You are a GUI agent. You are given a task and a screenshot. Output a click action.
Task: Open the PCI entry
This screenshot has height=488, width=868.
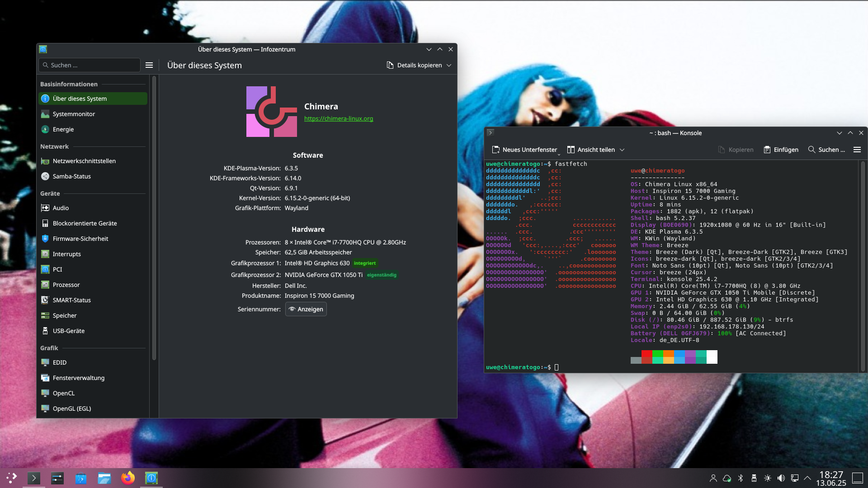(93, 269)
